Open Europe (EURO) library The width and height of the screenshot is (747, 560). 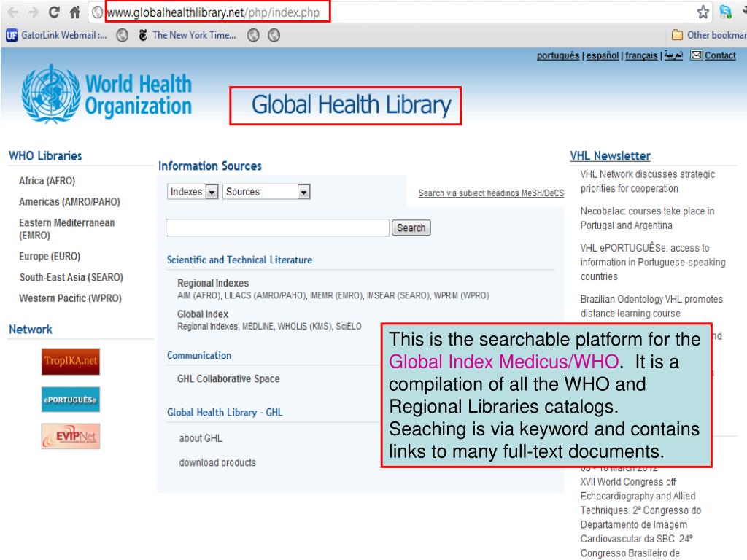coord(50,256)
